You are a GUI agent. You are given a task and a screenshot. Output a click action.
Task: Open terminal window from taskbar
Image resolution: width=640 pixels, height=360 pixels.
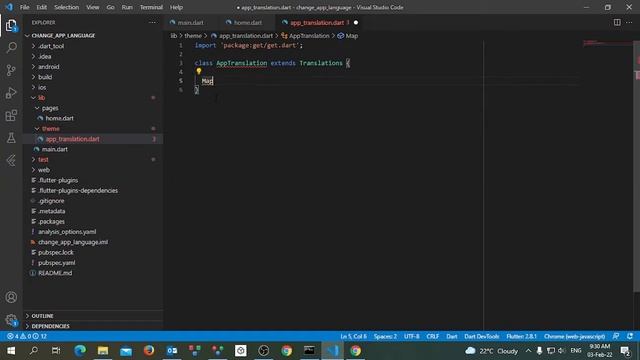tap(309, 351)
